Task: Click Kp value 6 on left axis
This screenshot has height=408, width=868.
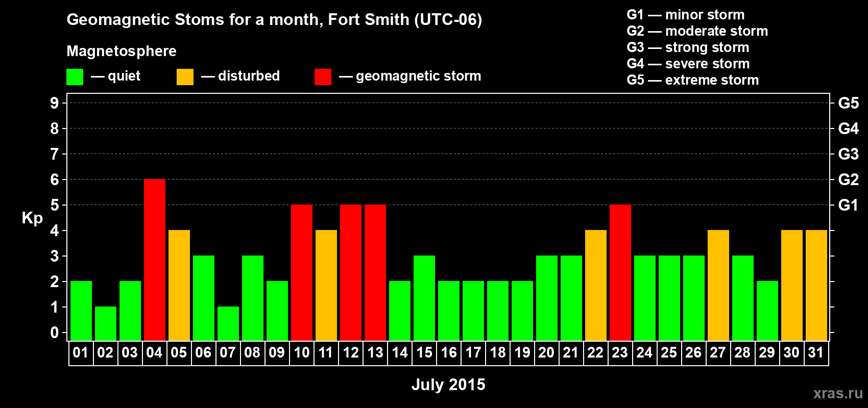Action: [55, 180]
